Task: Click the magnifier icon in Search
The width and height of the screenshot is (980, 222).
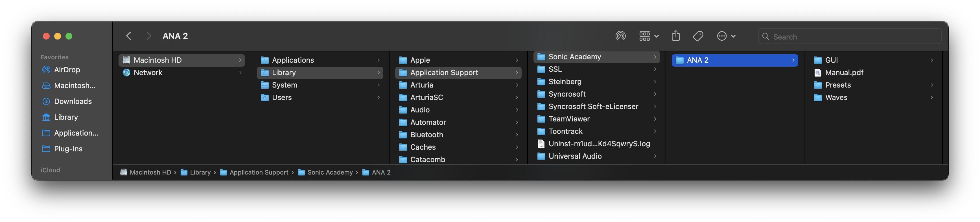Action: [765, 36]
